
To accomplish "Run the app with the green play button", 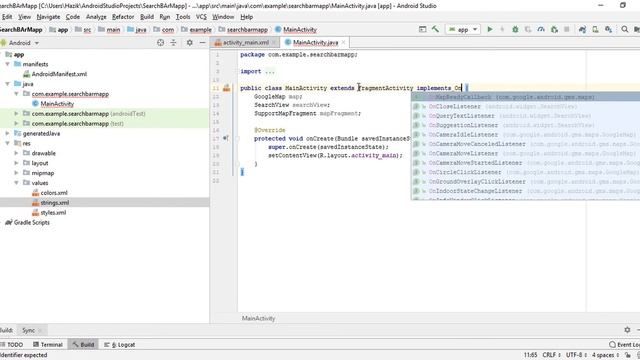I will pyautogui.click(x=490, y=29).
